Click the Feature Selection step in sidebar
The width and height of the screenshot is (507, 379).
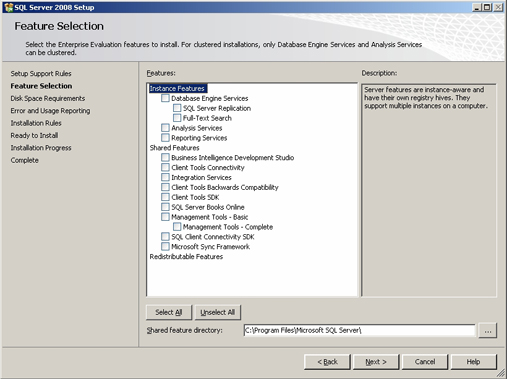[x=41, y=86]
